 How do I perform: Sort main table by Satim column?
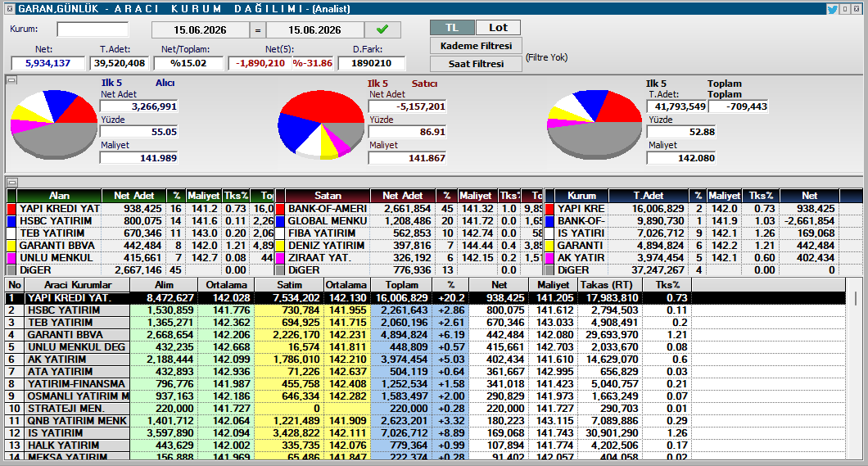[289, 284]
